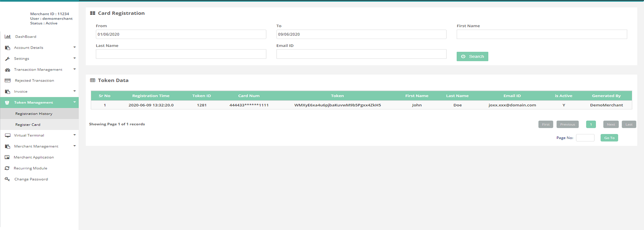Viewport: 644px width, 230px height.
Task: Click the Virtual Terminal monitor icon
Action: [7, 135]
